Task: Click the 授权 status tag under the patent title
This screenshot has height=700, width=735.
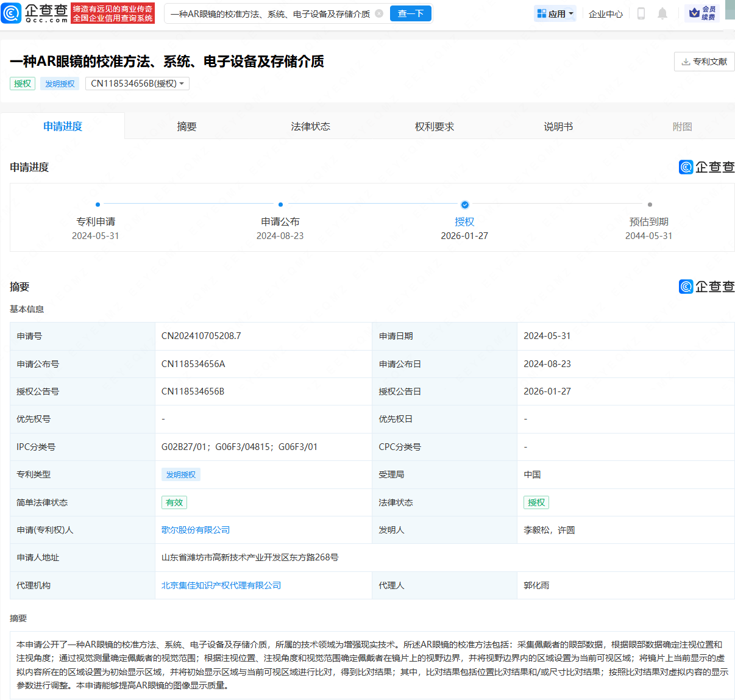Action: coord(22,84)
